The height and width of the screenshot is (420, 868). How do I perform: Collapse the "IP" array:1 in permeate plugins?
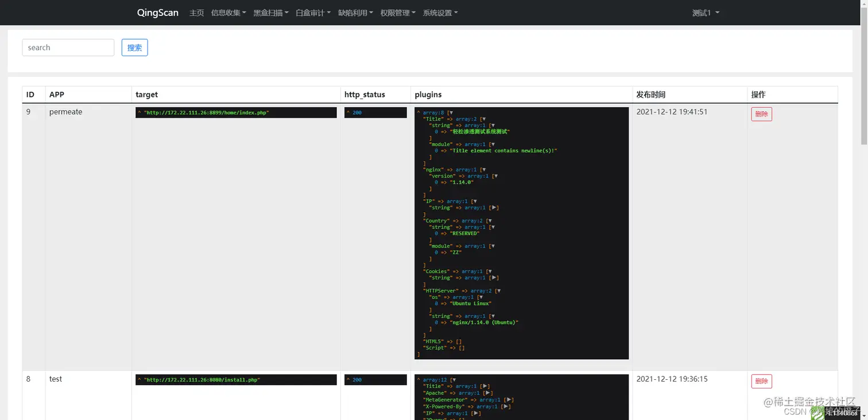pos(474,201)
